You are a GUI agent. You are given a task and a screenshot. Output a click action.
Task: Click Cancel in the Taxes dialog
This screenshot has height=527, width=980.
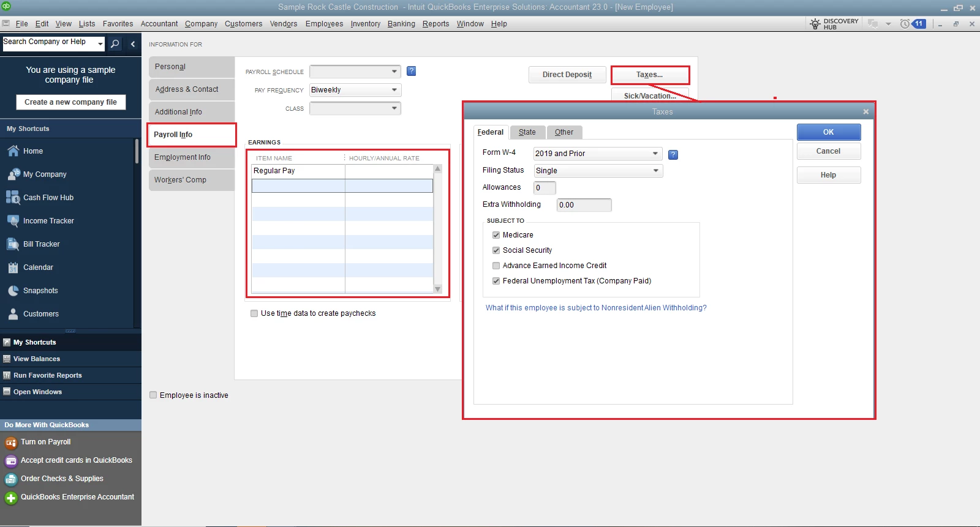pos(829,151)
